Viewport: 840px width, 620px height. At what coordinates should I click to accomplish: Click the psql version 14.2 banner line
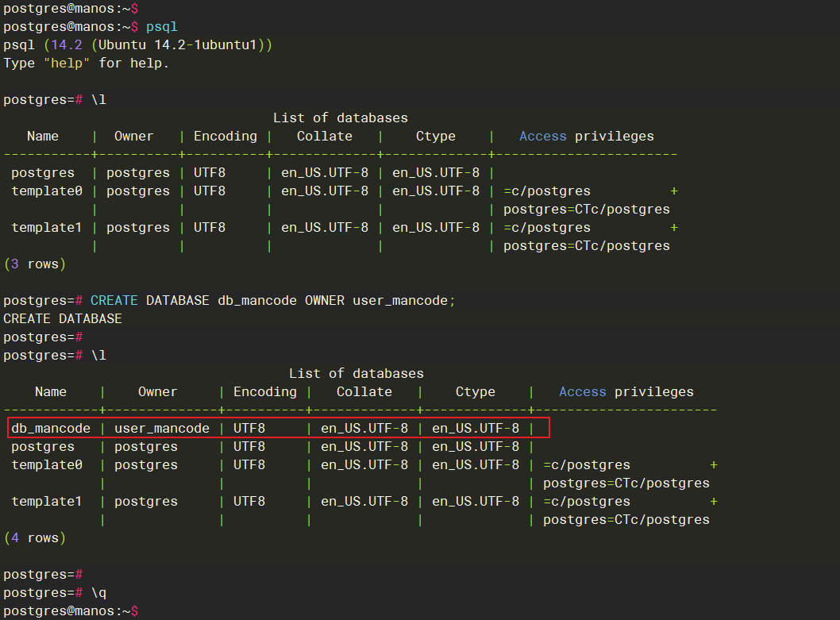(x=137, y=44)
